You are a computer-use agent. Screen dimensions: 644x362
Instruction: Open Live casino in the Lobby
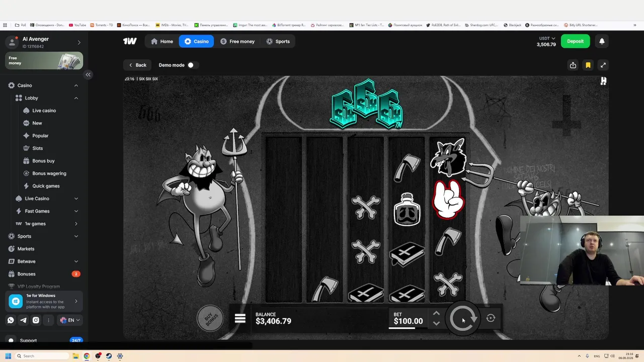(x=44, y=111)
